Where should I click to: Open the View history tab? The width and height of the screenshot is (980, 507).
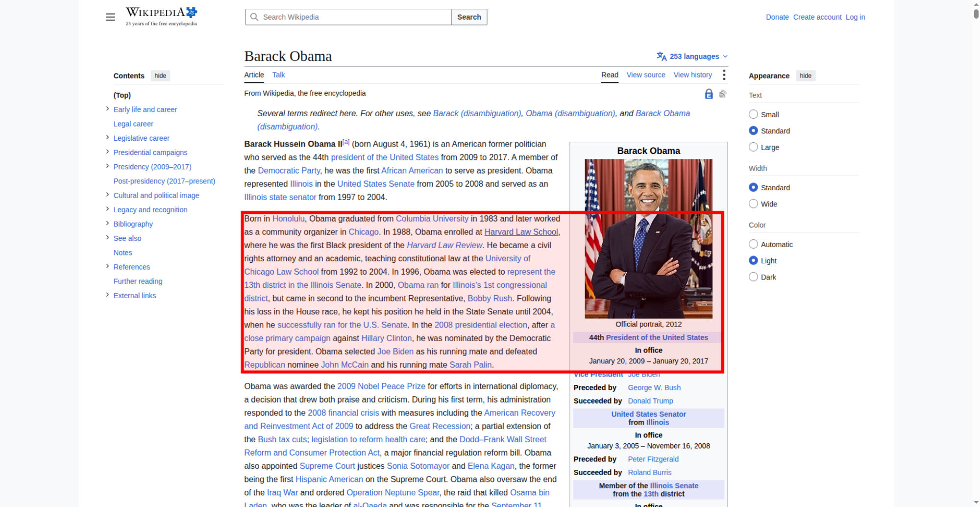692,75
